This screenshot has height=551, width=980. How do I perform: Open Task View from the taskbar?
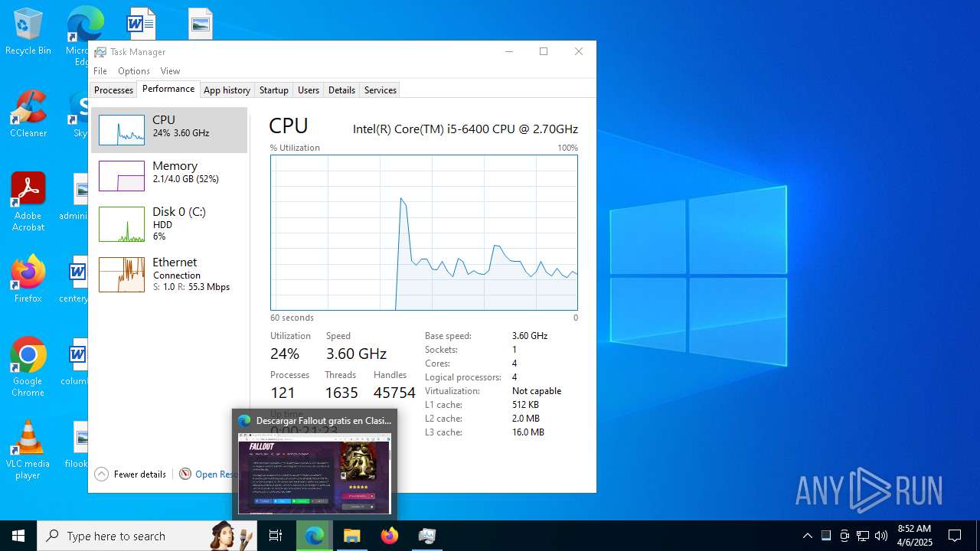[x=276, y=536]
